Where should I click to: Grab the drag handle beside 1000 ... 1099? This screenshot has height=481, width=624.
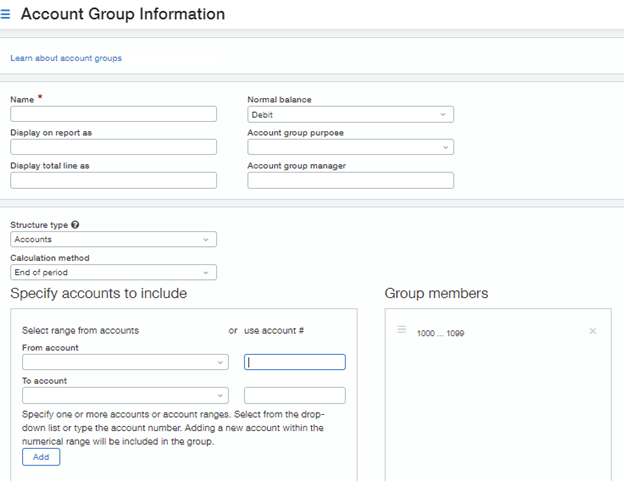pos(401,330)
